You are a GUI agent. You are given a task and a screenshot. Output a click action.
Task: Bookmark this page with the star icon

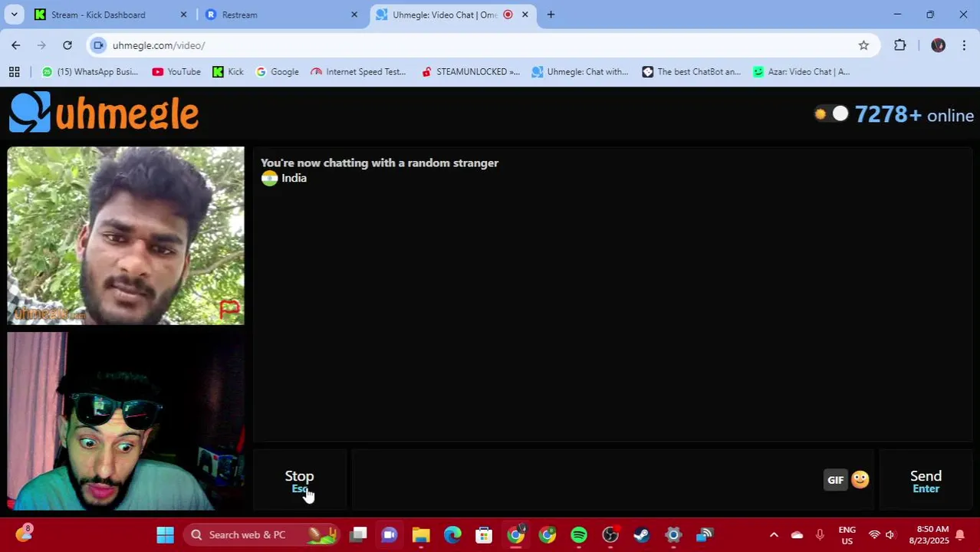pyautogui.click(x=863, y=45)
